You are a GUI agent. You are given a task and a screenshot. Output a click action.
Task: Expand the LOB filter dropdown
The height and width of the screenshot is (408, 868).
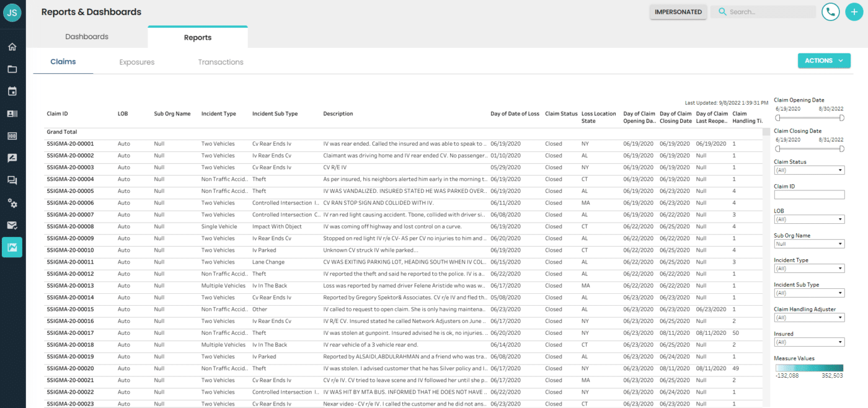[x=809, y=219]
